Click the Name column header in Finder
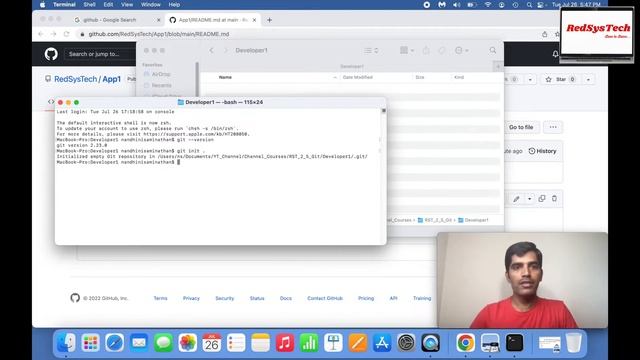The height and width of the screenshot is (360, 640). 225,77
